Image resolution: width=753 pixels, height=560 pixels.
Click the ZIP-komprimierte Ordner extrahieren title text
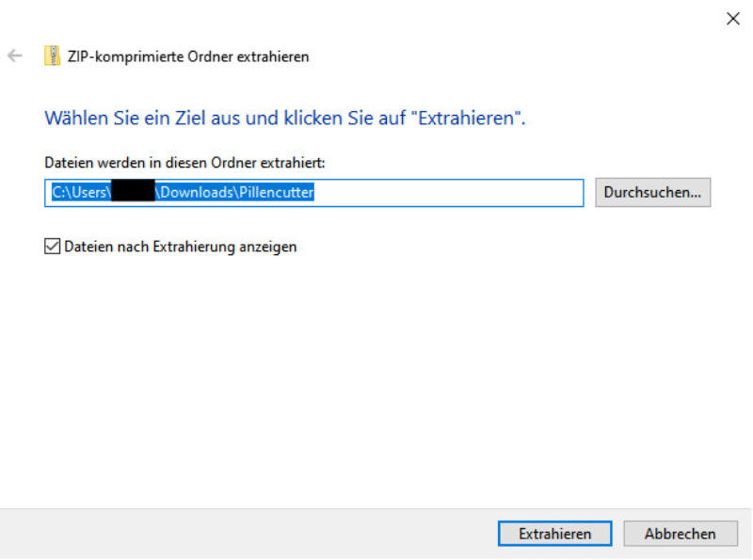click(x=187, y=56)
